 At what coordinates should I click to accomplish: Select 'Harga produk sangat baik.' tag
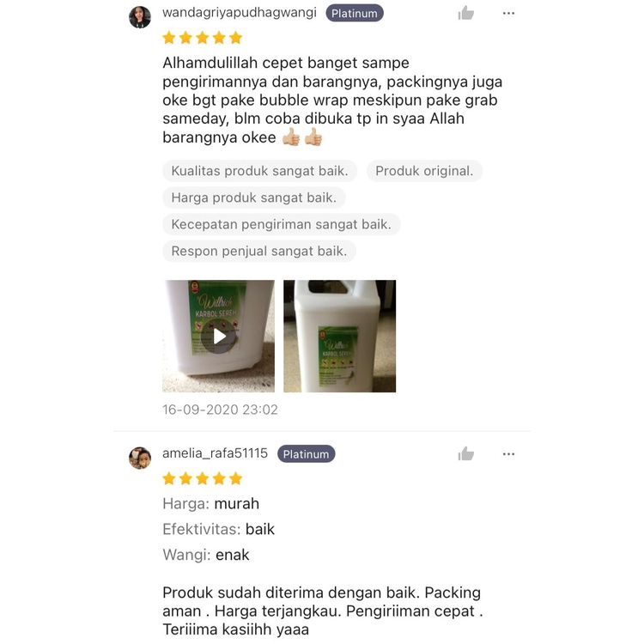click(254, 197)
